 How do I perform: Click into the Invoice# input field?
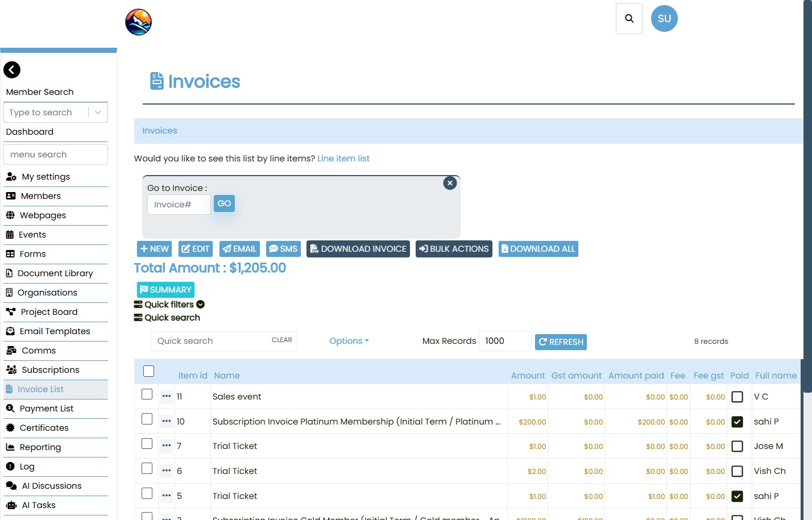point(179,205)
